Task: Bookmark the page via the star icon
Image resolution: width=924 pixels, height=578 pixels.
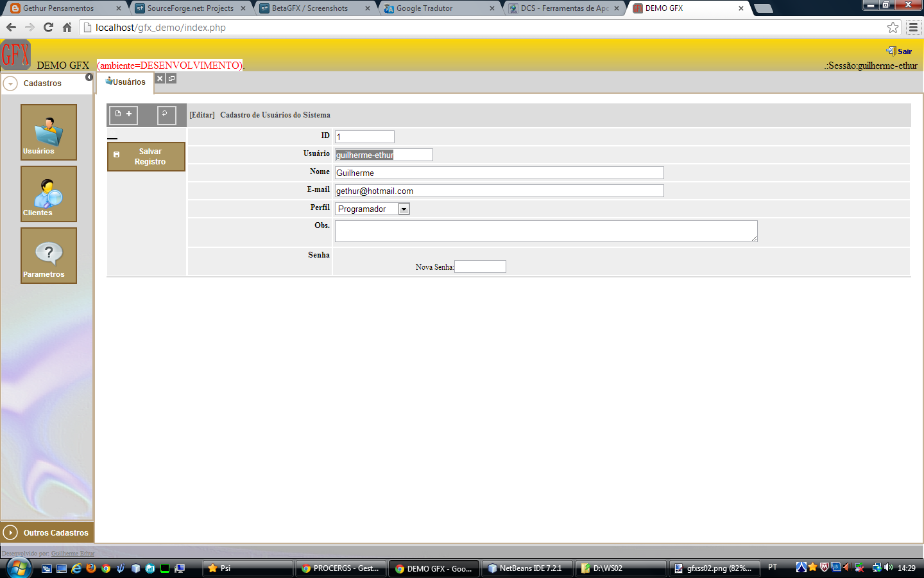Action: tap(893, 28)
